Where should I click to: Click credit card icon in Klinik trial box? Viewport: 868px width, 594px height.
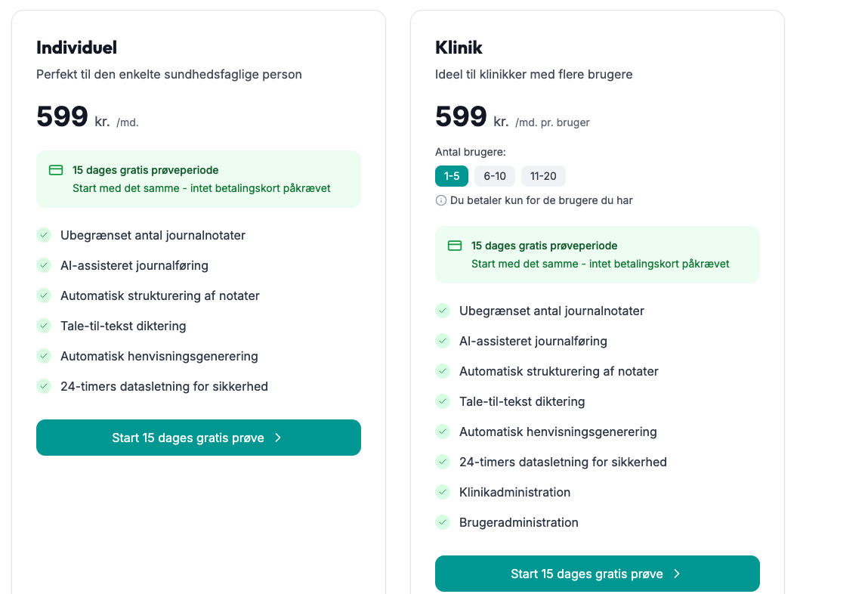tap(455, 246)
